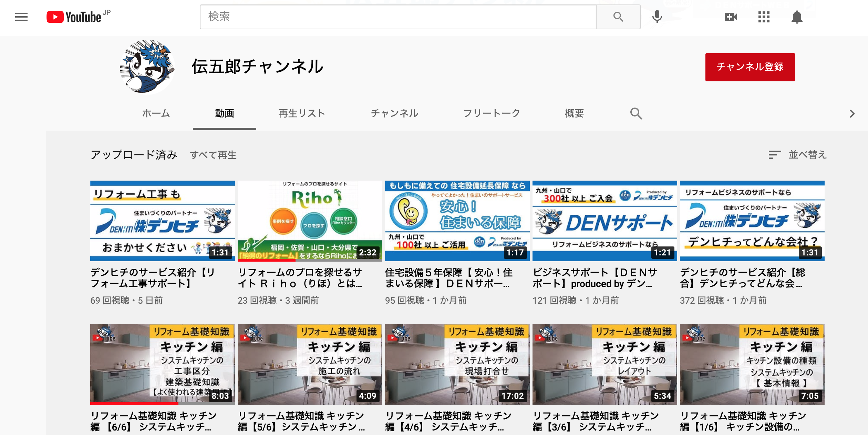Image resolution: width=868 pixels, height=435 pixels.
Task: Click 372 回視聴・1 か月前 metadata
Action: click(723, 300)
